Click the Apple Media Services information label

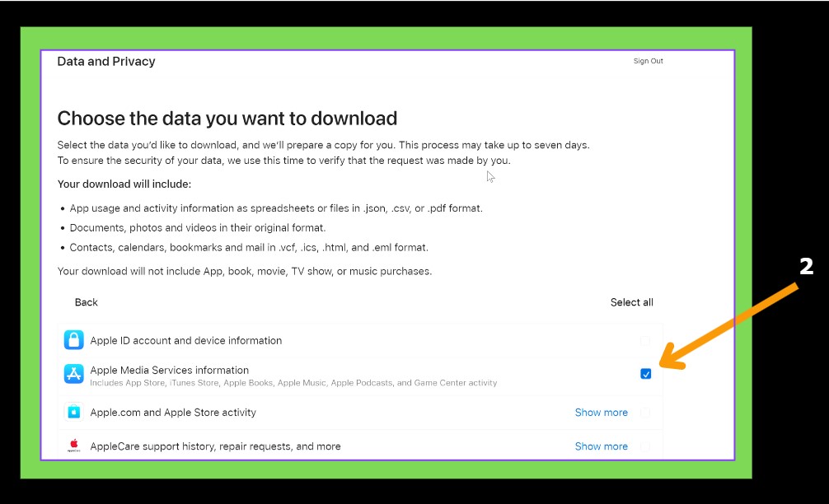pyautogui.click(x=169, y=370)
